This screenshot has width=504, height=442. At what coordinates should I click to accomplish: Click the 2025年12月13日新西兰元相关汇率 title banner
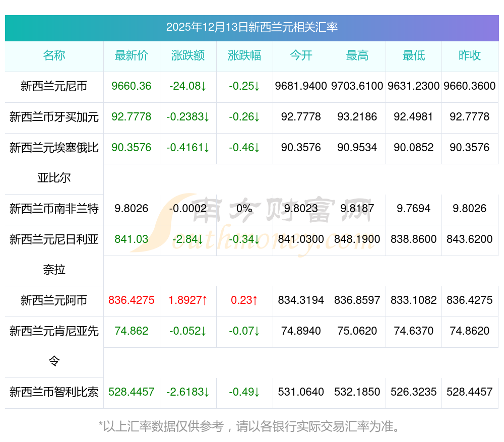click(252, 27)
